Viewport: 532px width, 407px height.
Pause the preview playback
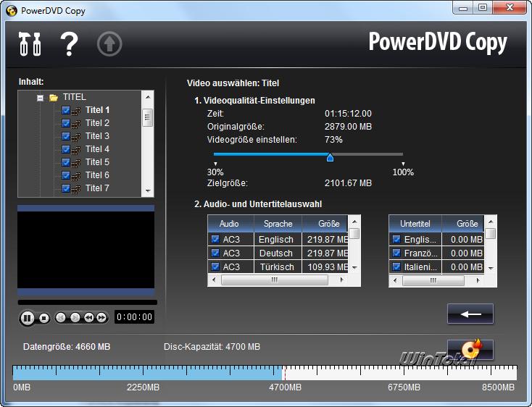pos(27,318)
